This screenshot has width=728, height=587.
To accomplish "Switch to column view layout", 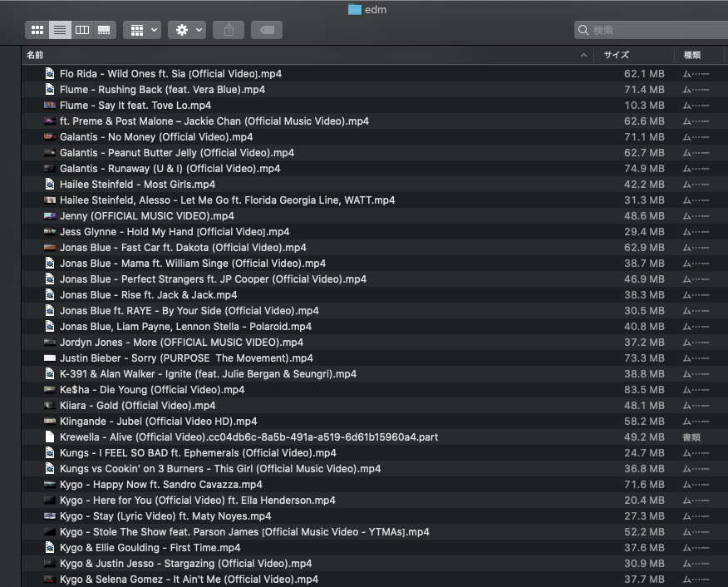I will point(82,30).
